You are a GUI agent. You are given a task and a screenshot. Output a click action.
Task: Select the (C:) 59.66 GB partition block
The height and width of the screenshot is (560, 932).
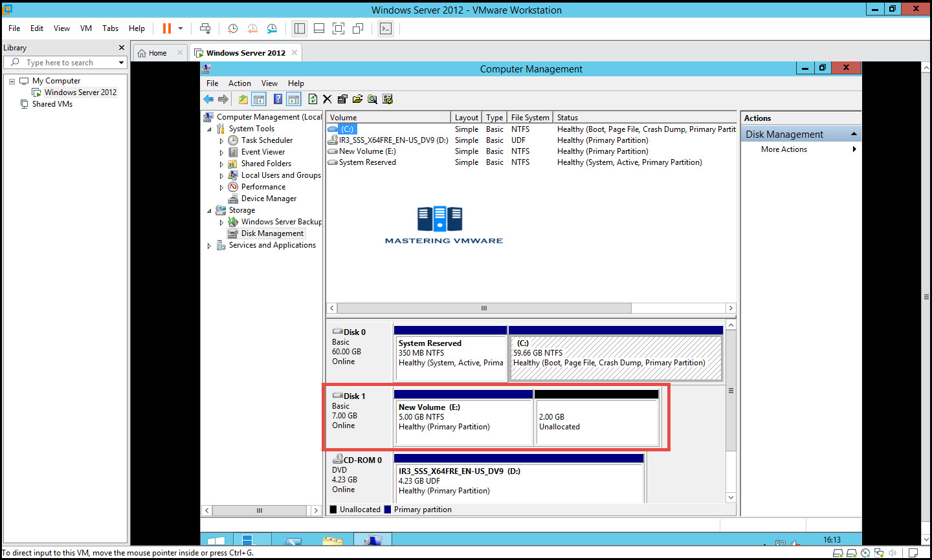coord(616,354)
